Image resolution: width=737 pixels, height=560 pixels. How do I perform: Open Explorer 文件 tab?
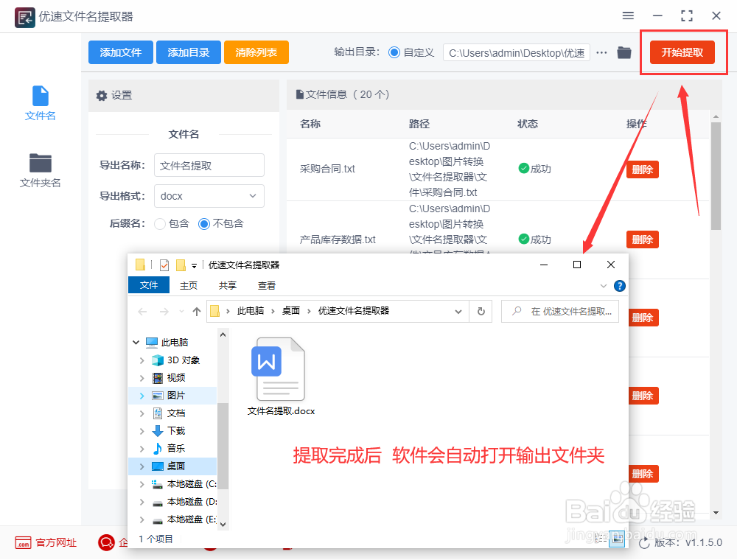[149, 285]
